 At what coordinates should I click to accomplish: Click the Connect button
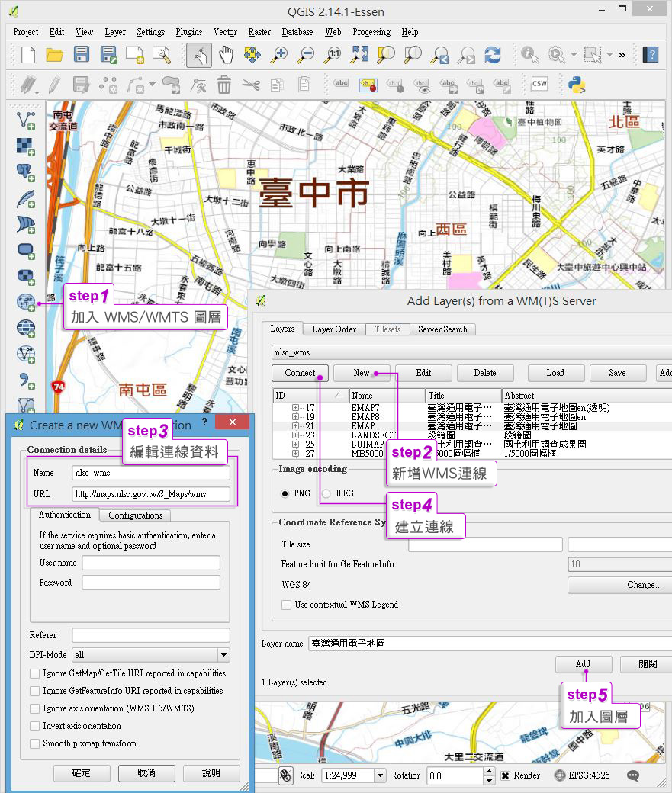click(300, 373)
